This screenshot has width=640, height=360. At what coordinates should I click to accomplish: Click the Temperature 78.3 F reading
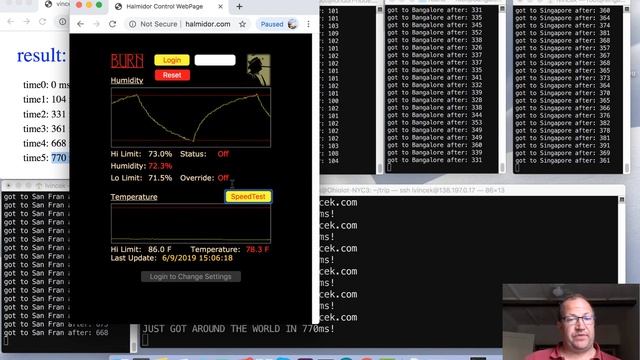pos(257,249)
